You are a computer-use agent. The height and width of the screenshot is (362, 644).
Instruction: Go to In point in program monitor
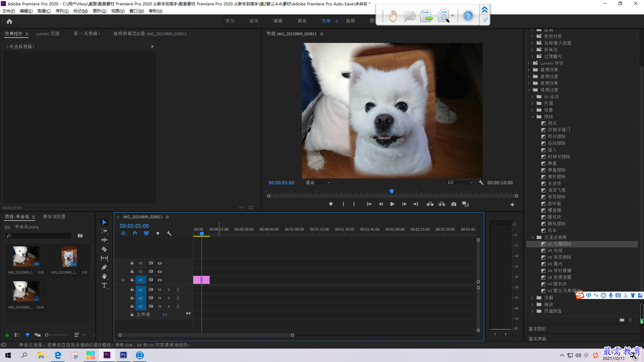[369, 204]
